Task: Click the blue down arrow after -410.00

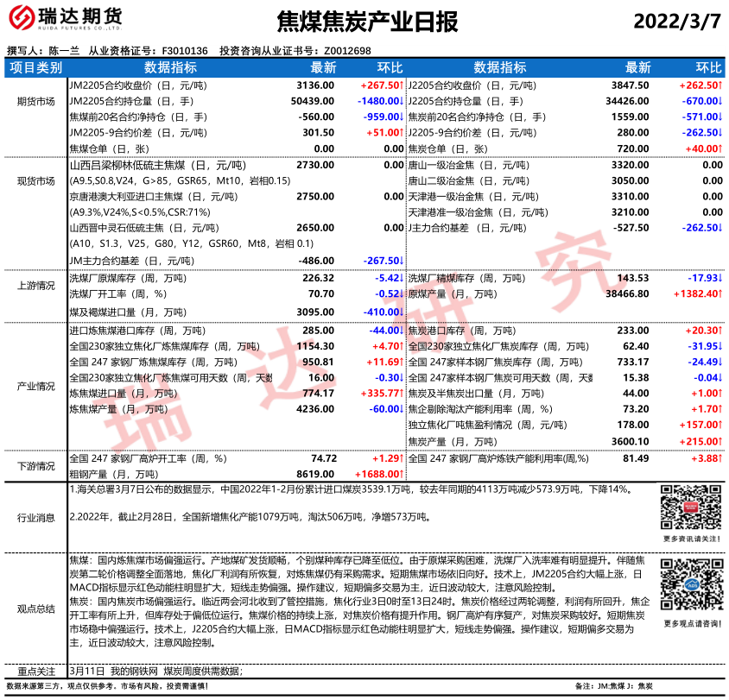Action: [402, 312]
